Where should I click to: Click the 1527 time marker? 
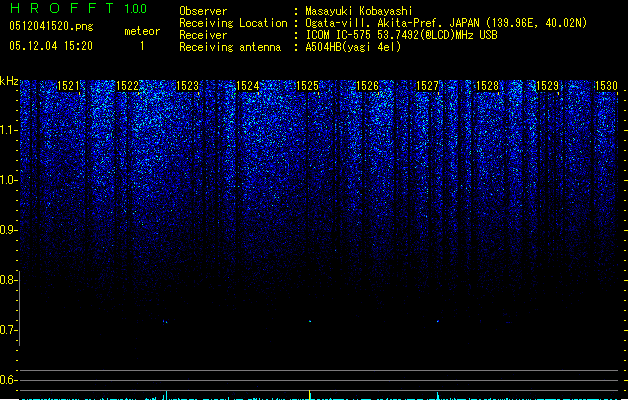click(427, 86)
